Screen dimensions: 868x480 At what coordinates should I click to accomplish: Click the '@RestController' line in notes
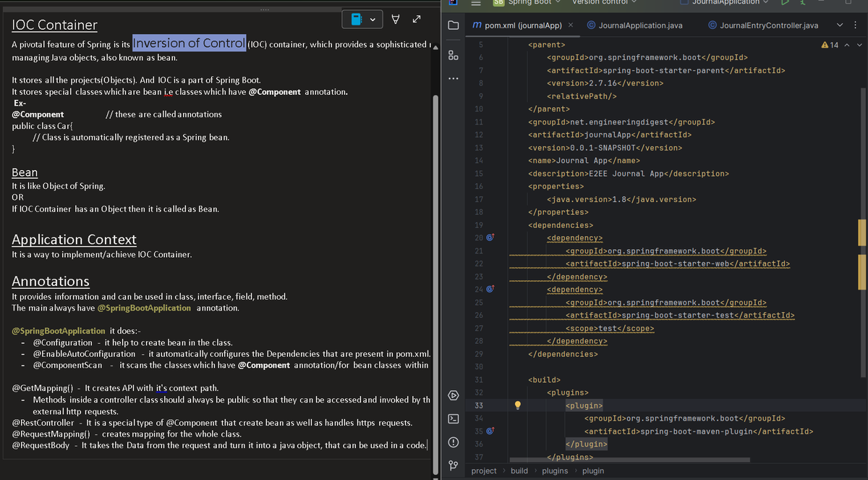point(213,423)
